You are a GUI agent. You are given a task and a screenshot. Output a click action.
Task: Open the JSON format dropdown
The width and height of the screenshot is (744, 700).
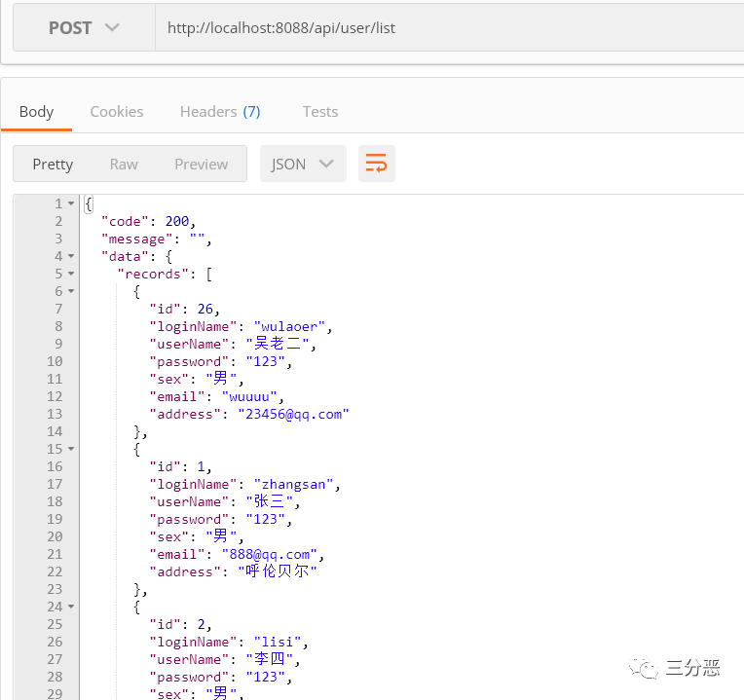pyautogui.click(x=303, y=164)
